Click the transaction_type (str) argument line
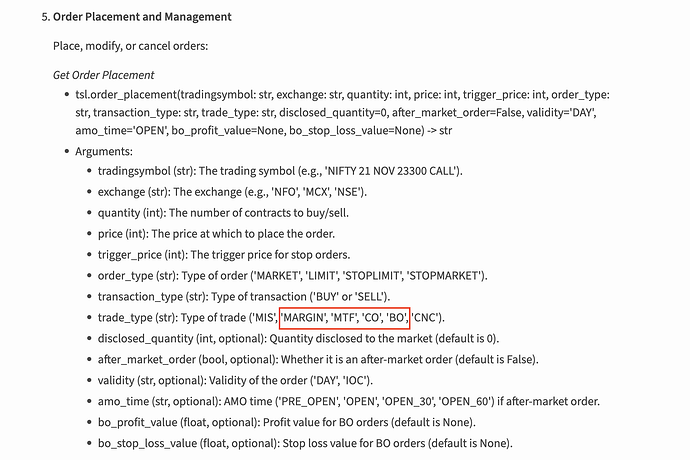 coord(257,297)
